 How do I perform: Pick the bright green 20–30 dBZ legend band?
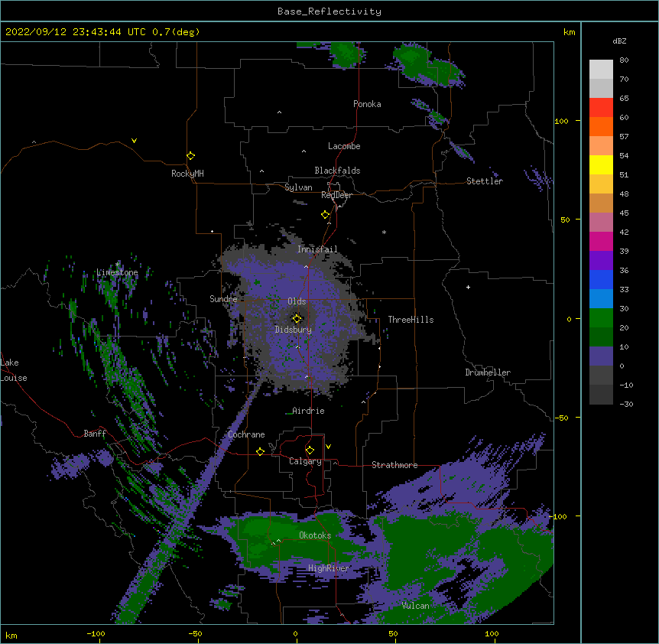tap(601, 318)
